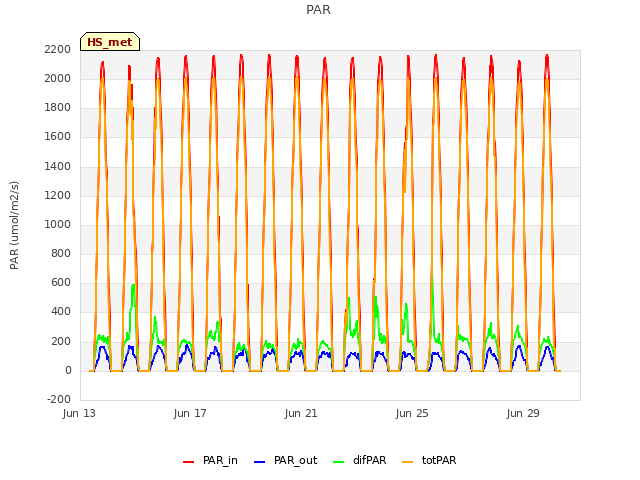Click the green difPAR legend swatch

point(338,462)
